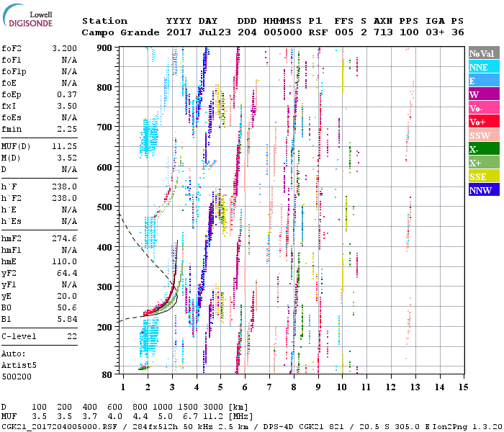Click the time value 005000

[x=283, y=32]
